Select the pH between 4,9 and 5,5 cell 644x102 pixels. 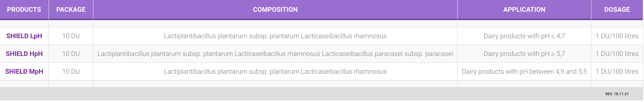coord(524,71)
